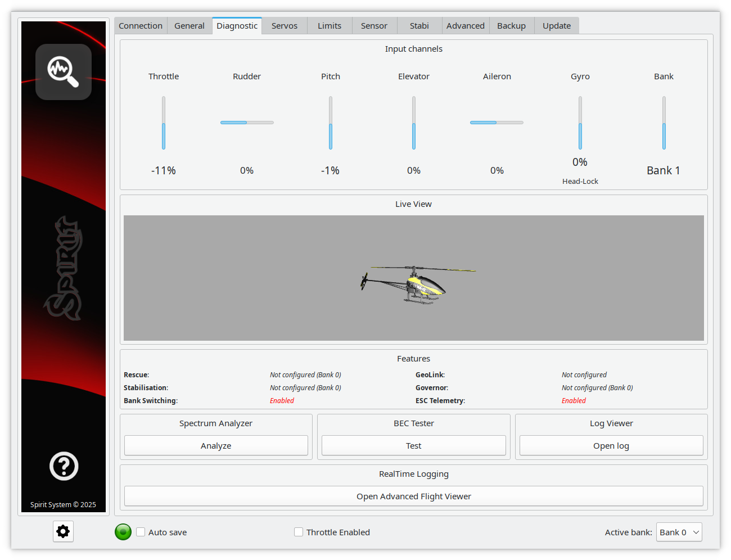Enable the Auto save checkbox
731x560 pixels.
[141, 532]
